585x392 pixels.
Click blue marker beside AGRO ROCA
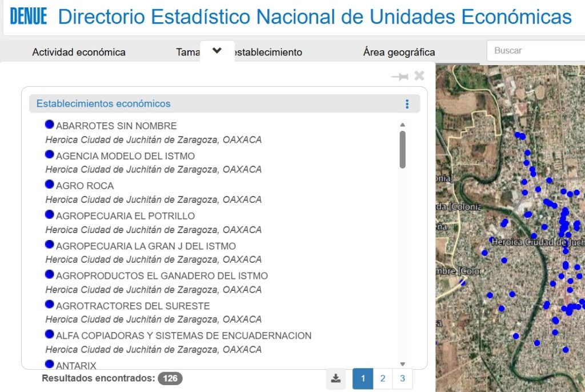click(x=49, y=184)
